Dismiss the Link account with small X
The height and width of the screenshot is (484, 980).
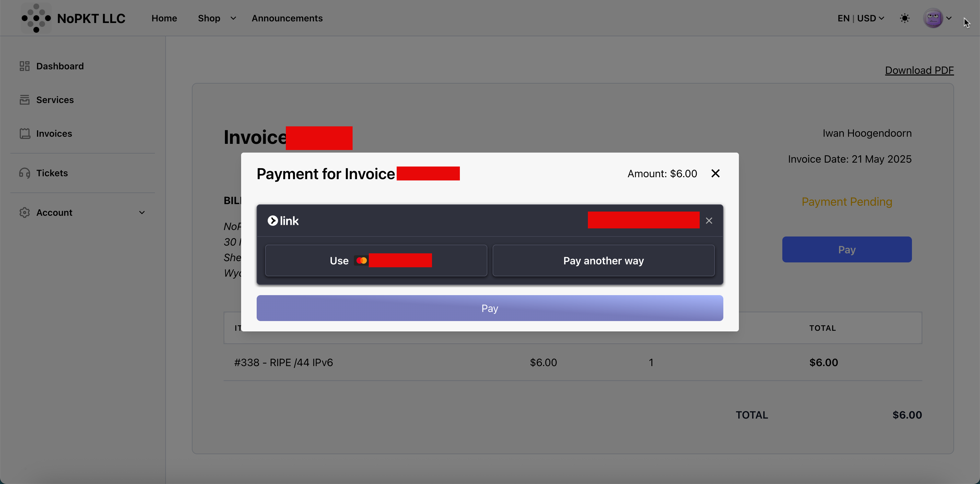[709, 221]
